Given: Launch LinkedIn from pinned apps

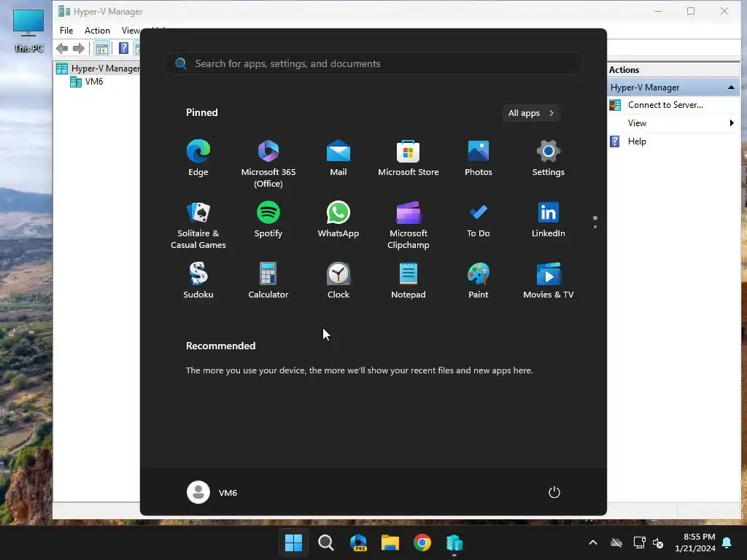Looking at the screenshot, I should point(549,219).
